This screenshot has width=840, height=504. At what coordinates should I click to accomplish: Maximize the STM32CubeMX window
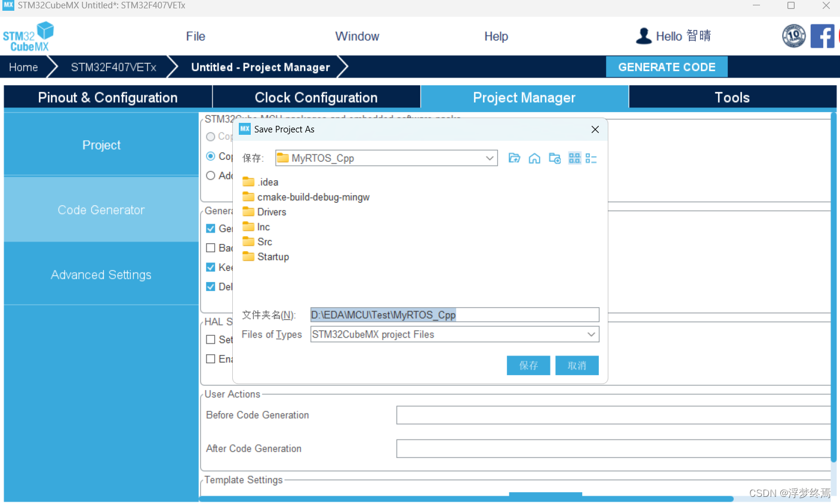pyautogui.click(x=791, y=5)
